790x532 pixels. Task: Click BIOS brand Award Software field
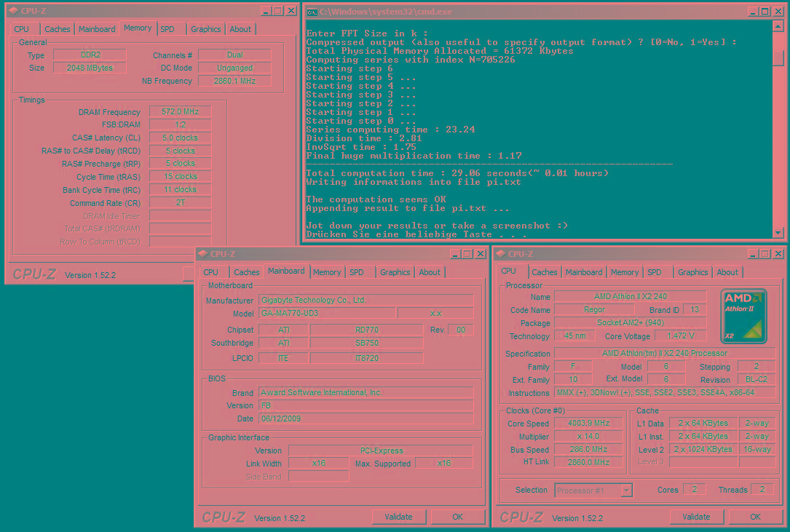pyautogui.click(x=366, y=392)
